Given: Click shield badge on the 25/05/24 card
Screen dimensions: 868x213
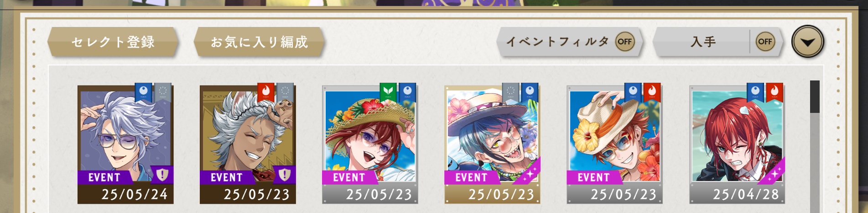Looking at the screenshot, I should pyautogui.click(x=162, y=175).
